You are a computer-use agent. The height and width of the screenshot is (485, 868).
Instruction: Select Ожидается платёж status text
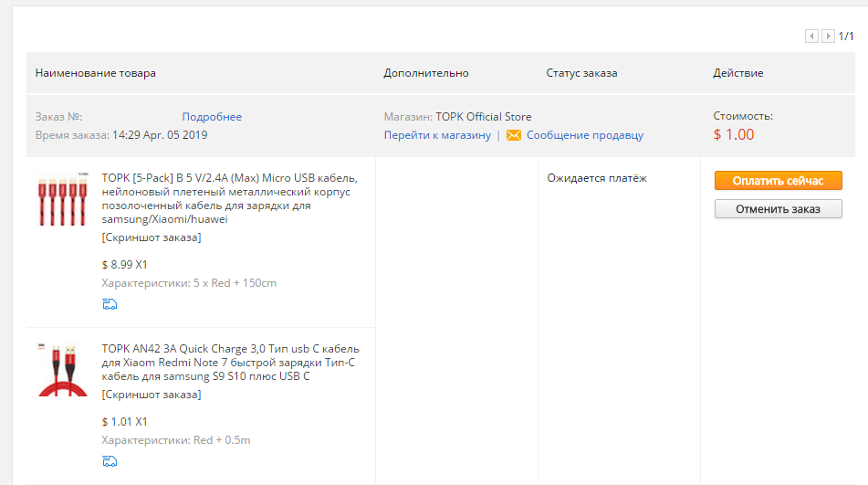(597, 178)
